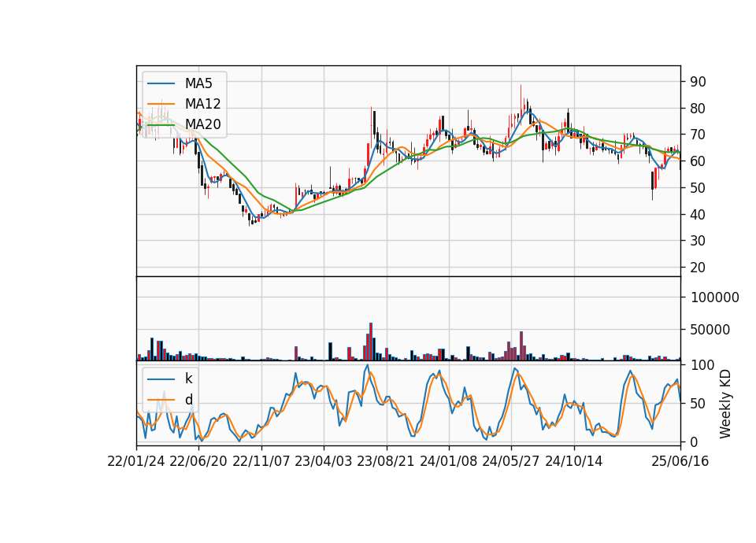Click the 30 price axis label

[698, 241]
